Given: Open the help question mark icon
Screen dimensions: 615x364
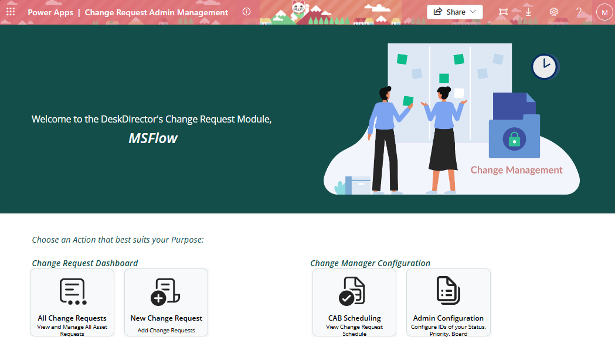Looking at the screenshot, I should (x=579, y=12).
